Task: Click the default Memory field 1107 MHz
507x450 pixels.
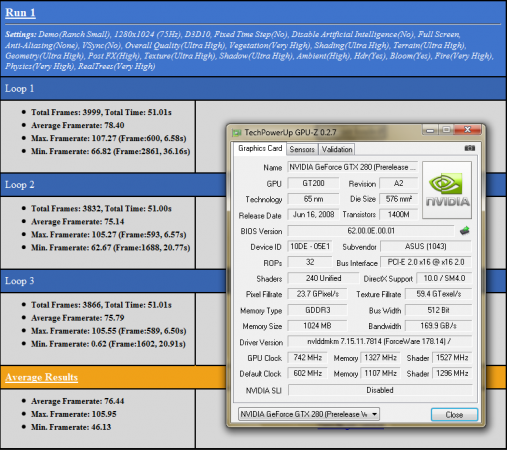Action: 380,373
